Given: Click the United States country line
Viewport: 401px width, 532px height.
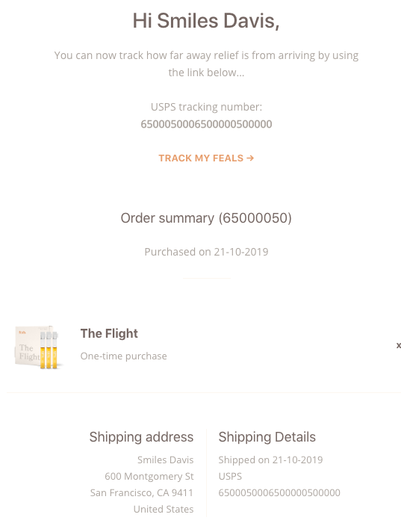Looking at the screenshot, I should 164,509.
